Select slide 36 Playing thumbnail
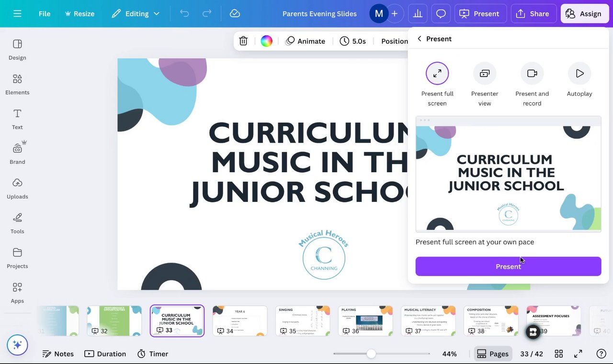This screenshot has height=364, width=613. point(365,321)
